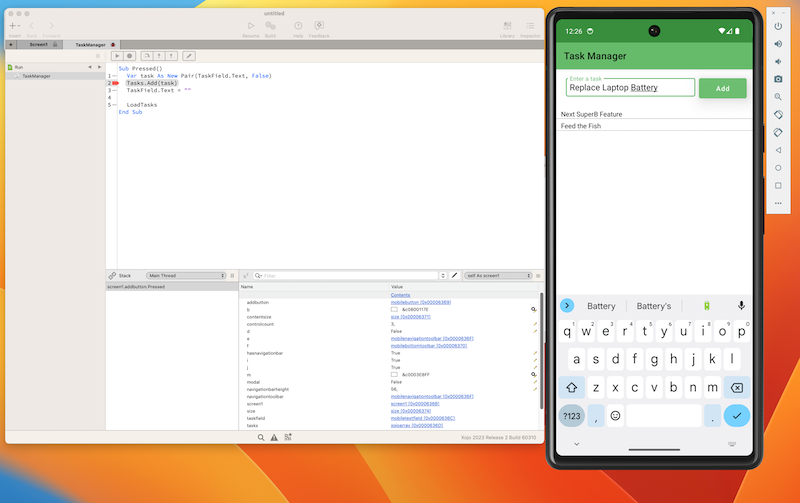Viewport: 800px width, 503px height.
Task: Click the debugger Resume play button
Action: pyautogui.click(x=117, y=56)
